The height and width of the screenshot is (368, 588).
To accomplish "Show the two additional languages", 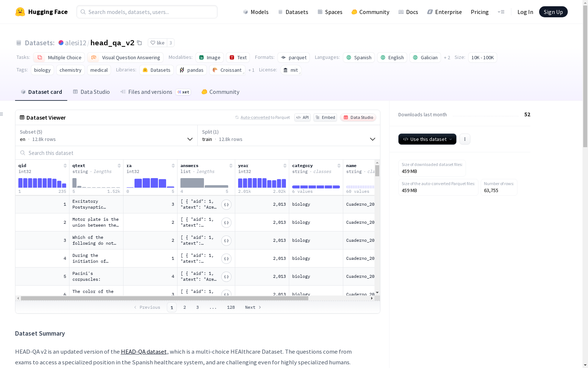I will [447, 57].
